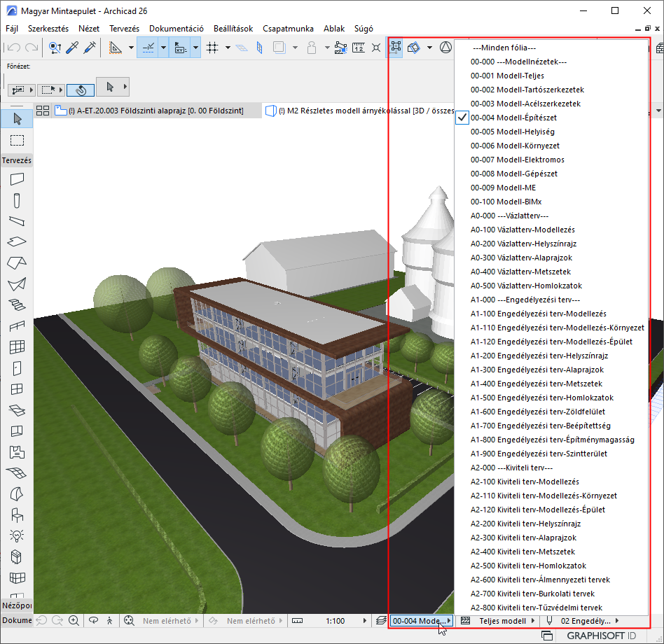Select the Column tool
This screenshot has width=664, height=644.
[17, 200]
